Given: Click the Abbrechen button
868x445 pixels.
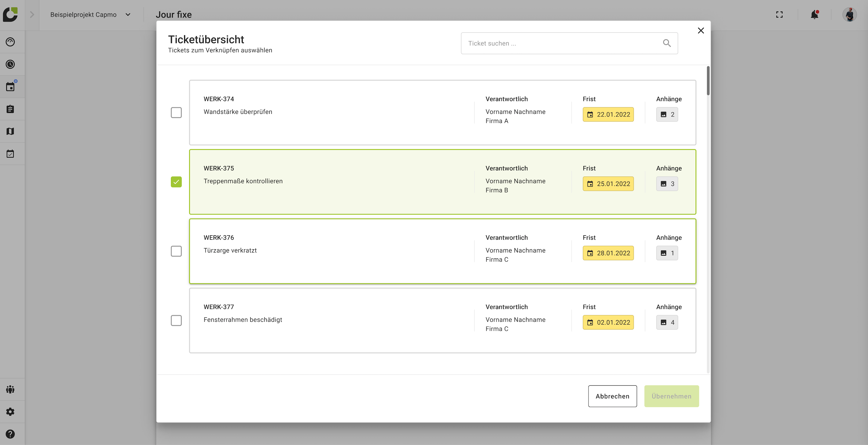Looking at the screenshot, I should pos(612,396).
